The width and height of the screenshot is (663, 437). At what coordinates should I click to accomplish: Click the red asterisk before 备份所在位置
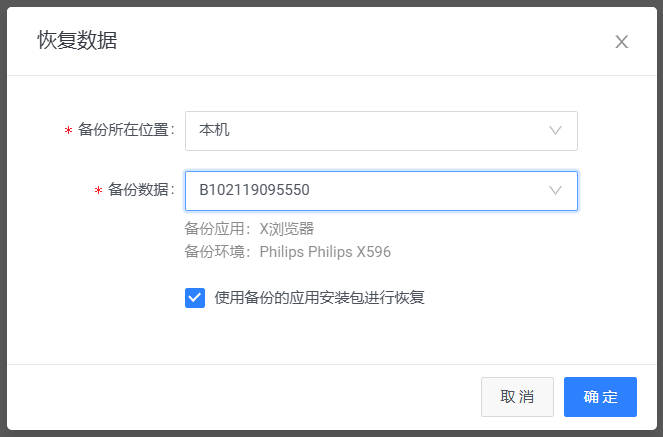pos(68,132)
